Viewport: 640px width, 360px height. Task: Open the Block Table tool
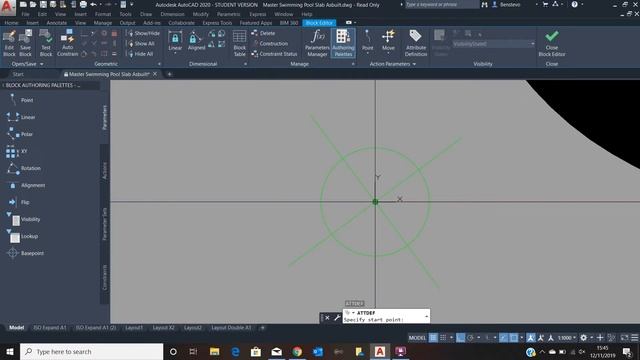240,43
